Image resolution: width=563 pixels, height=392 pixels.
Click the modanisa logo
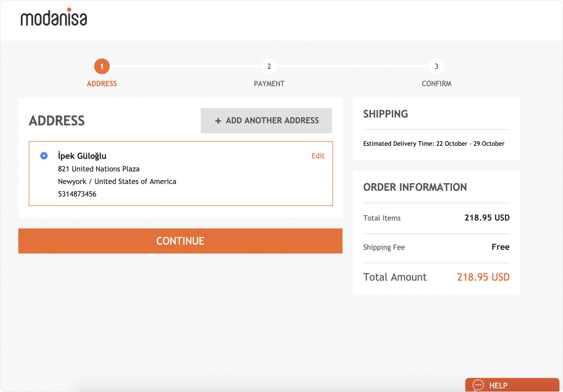click(54, 18)
